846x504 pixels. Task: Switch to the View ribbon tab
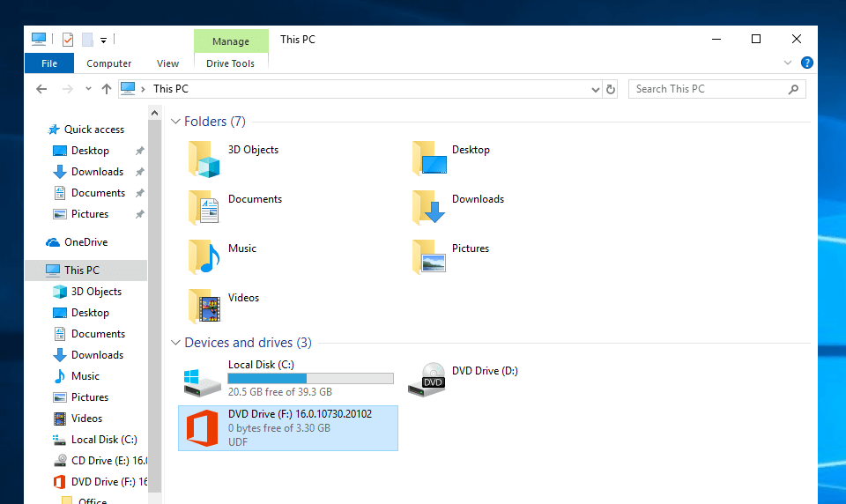pos(167,63)
